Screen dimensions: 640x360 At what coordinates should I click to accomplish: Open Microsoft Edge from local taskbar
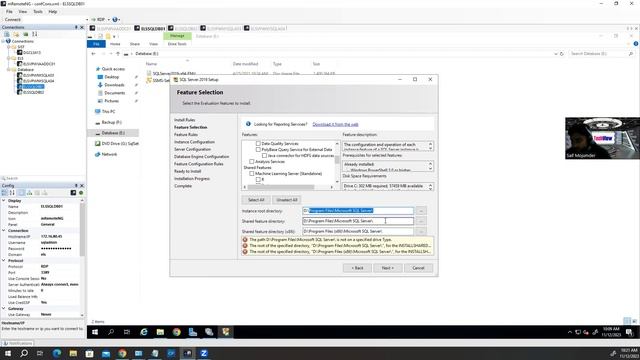click(x=57, y=353)
